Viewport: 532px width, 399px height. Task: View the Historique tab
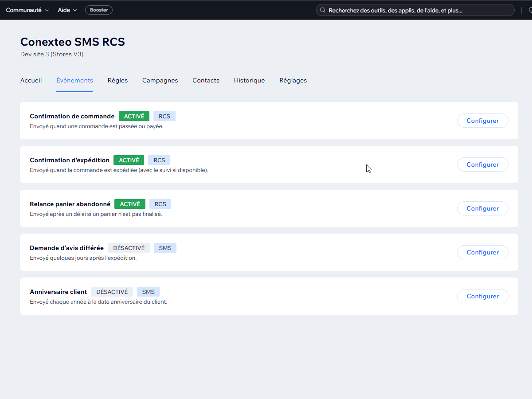pyautogui.click(x=249, y=80)
